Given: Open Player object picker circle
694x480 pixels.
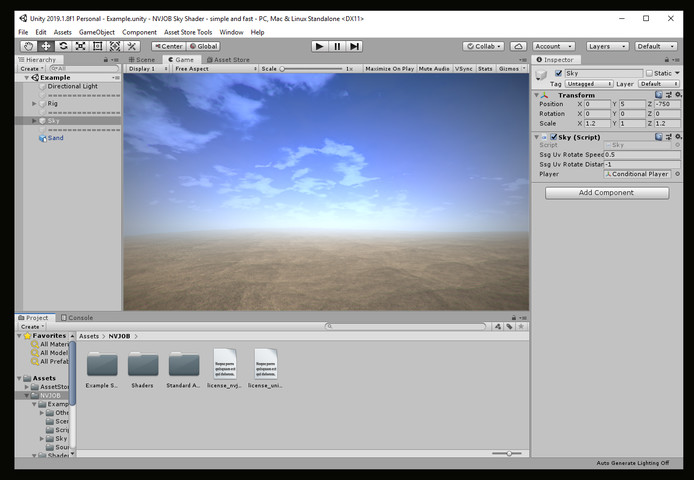Looking at the screenshot, I should point(677,174).
